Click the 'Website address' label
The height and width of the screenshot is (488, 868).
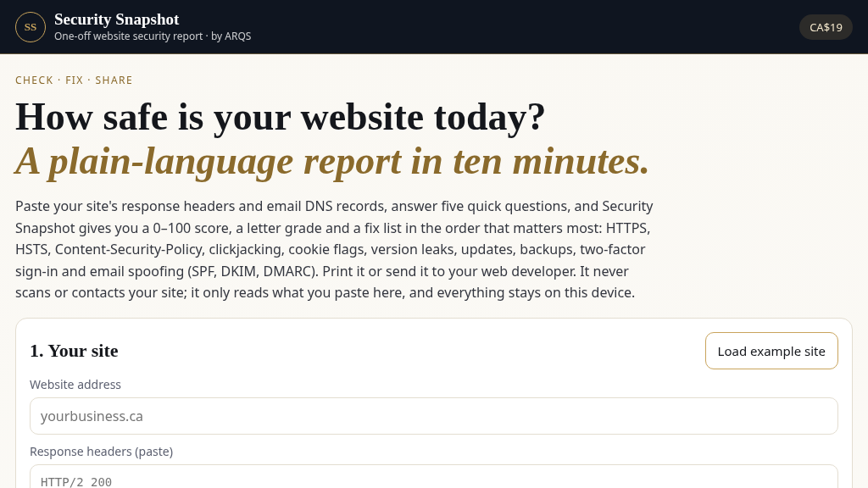coord(75,385)
